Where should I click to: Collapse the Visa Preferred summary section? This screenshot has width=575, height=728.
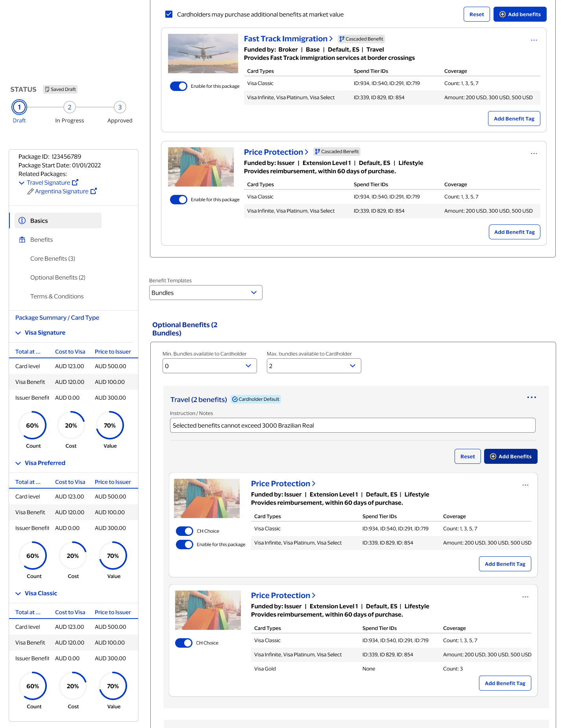pos(18,463)
